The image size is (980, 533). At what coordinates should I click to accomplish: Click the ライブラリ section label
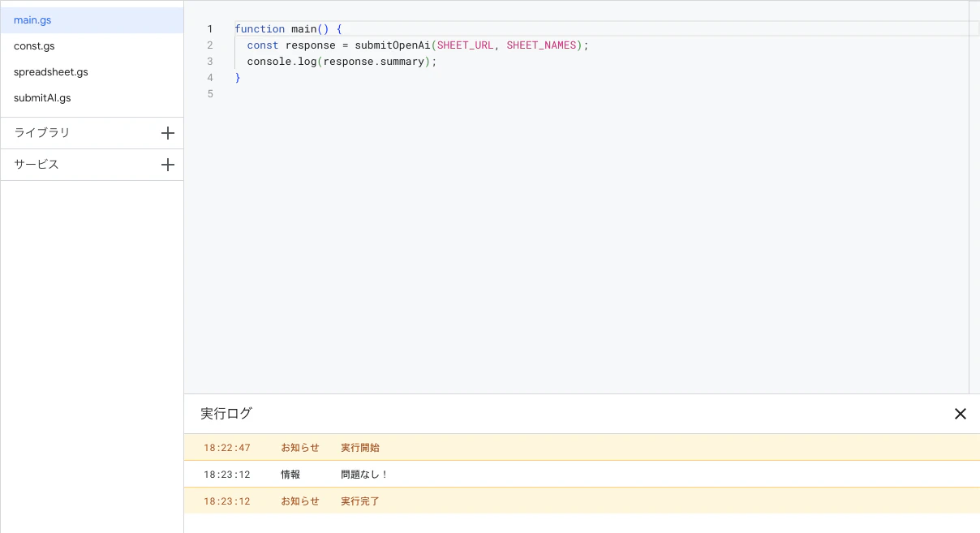coord(42,133)
